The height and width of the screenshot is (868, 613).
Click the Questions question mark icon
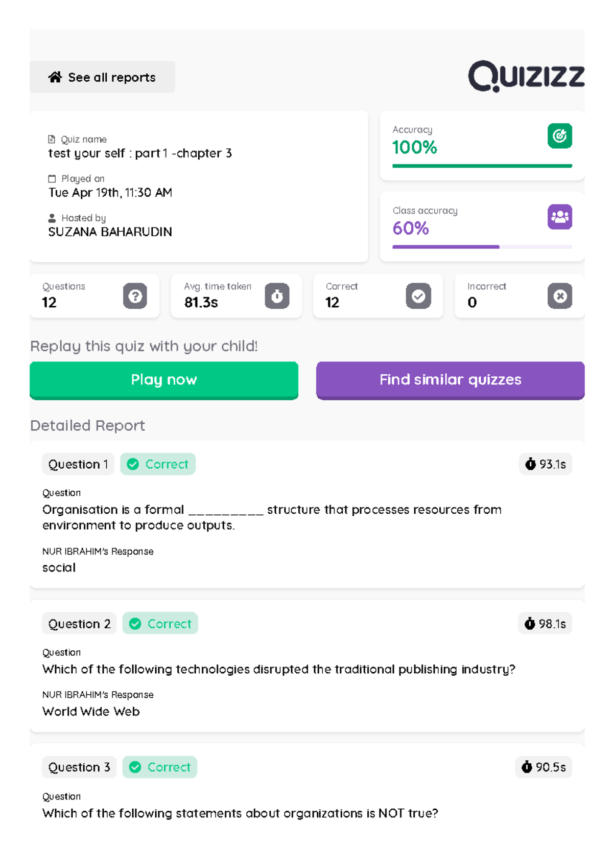tap(134, 296)
